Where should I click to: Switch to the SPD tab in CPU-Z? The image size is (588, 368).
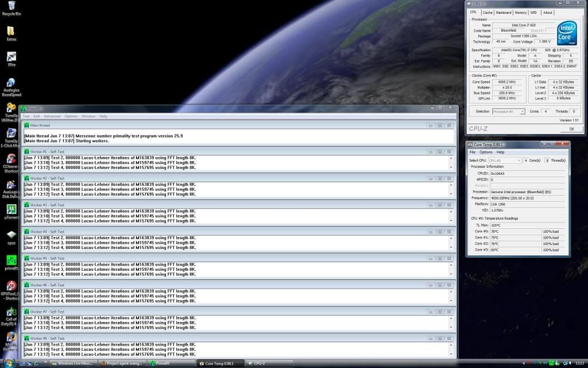click(x=533, y=13)
